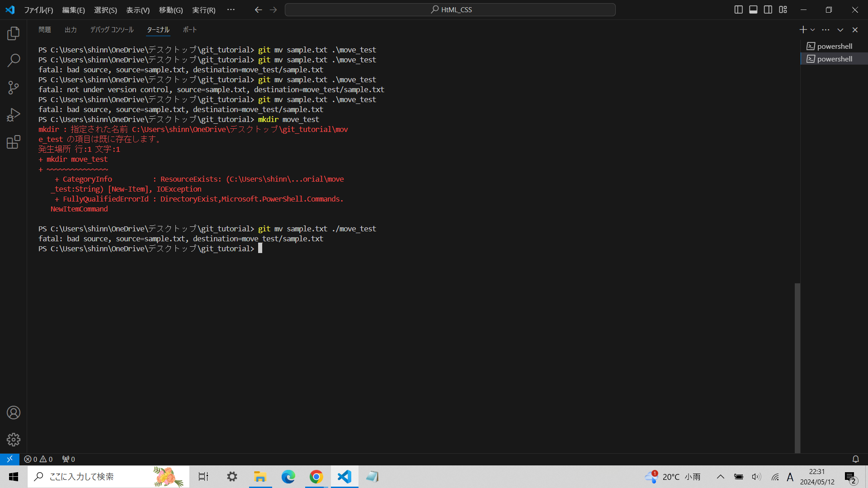Screen dimensions: 868x488
Task: Toggle the secondary side bar layout button
Action: [x=768, y=9]
